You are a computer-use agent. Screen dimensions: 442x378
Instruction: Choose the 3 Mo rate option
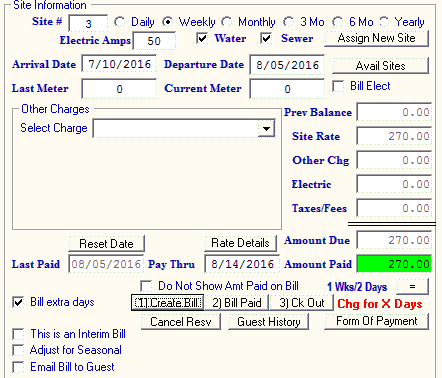pos(288,22)
